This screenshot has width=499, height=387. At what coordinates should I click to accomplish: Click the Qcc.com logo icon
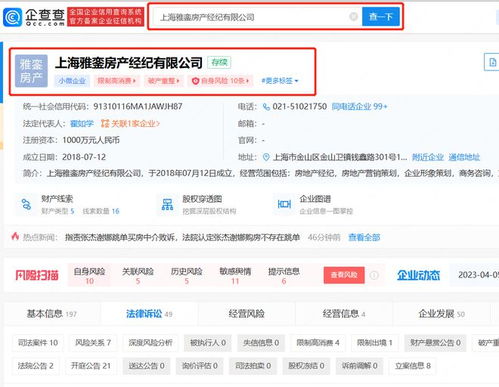tap(12, 17)
